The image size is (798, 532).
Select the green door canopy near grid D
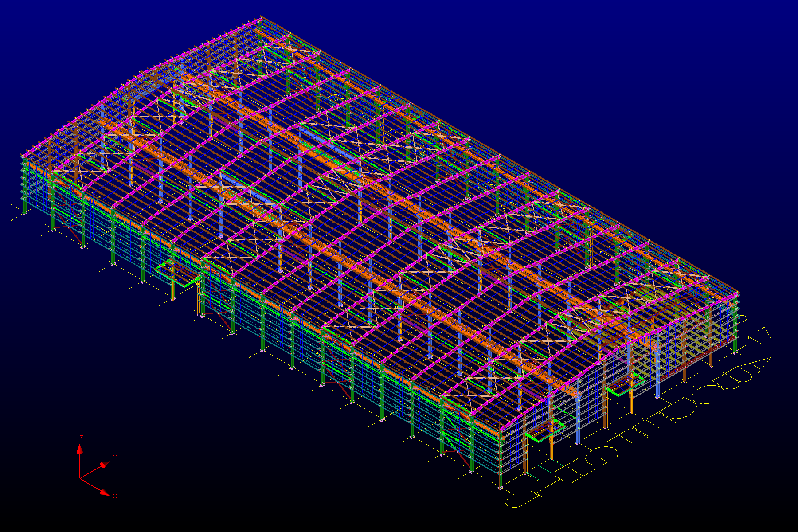tap(625, 385)
